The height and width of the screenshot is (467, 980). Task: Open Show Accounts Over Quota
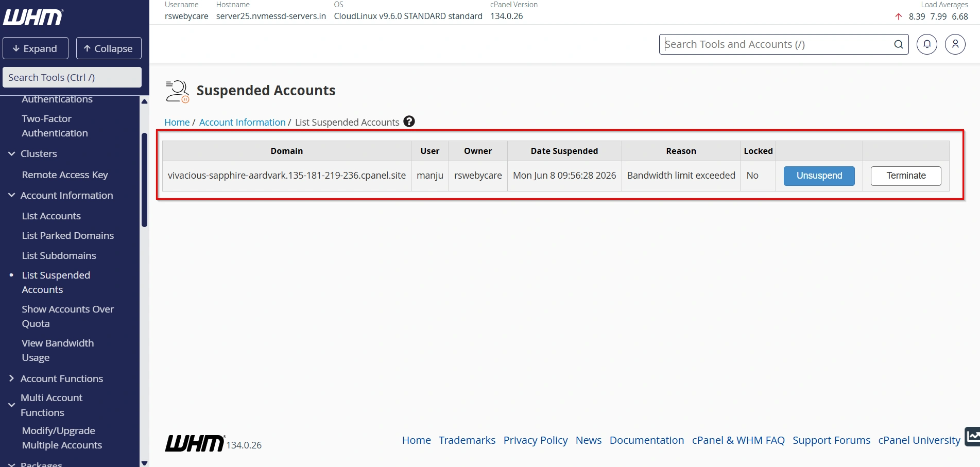pos(67,316)
